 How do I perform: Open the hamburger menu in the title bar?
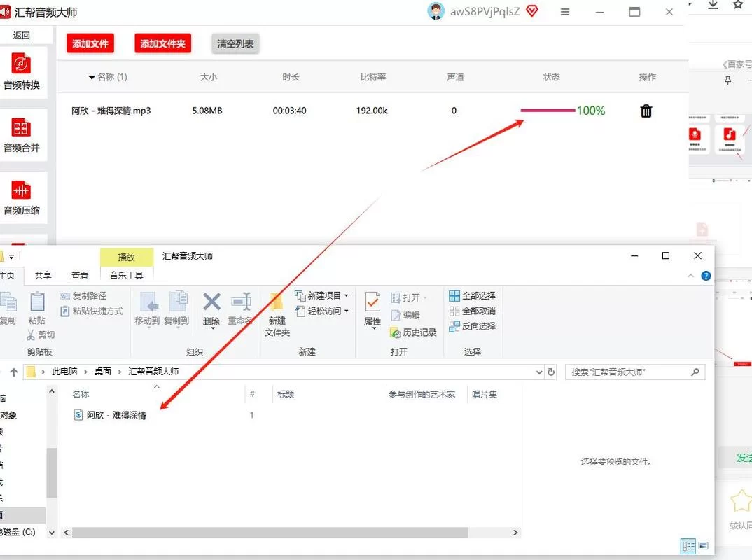tap(564, 12)
